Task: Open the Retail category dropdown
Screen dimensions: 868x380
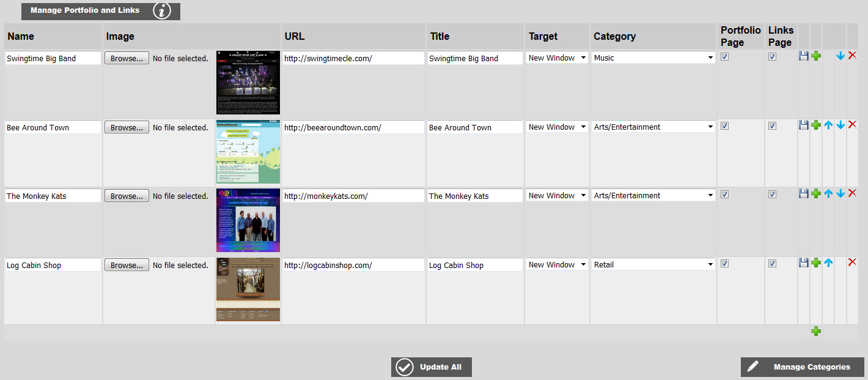Action: [x=653, y=264]
